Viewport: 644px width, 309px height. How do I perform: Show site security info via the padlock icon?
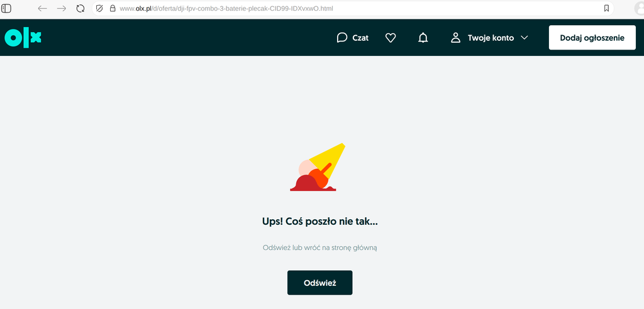coord(113,9)
